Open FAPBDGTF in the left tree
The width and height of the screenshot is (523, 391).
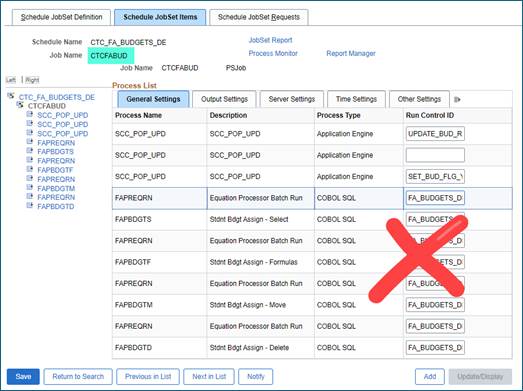55,170
